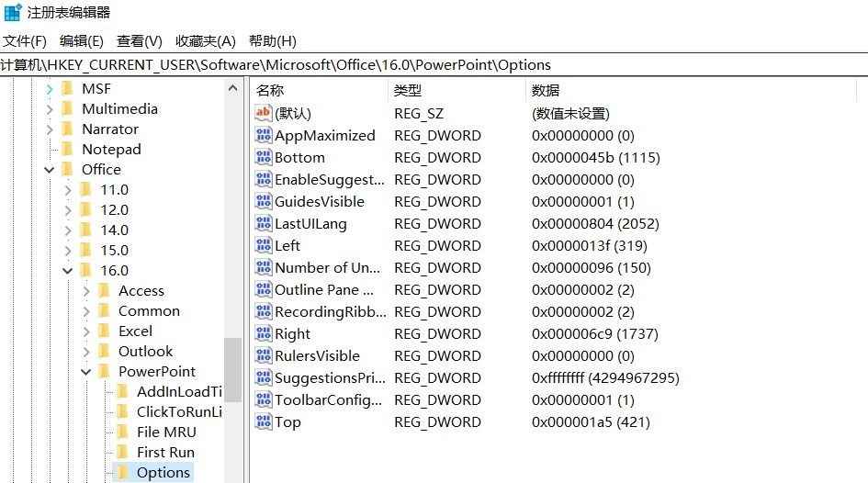The image size is (868, 483).
Task: Select the First Run key
Action: [x=165, y=452]
